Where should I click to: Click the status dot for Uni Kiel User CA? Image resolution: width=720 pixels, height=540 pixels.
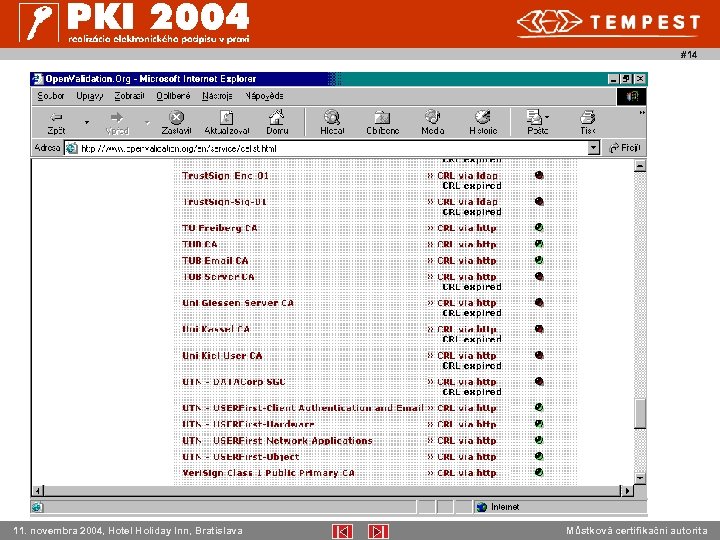(539, 355)
